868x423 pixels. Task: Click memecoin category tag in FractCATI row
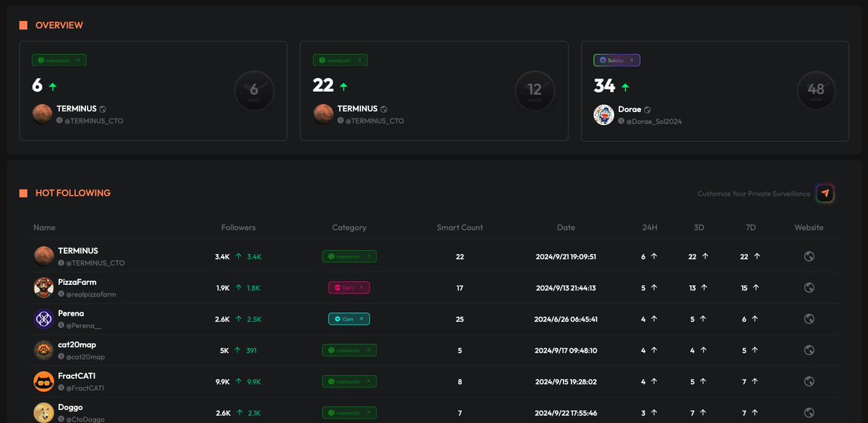click(349, 381)
